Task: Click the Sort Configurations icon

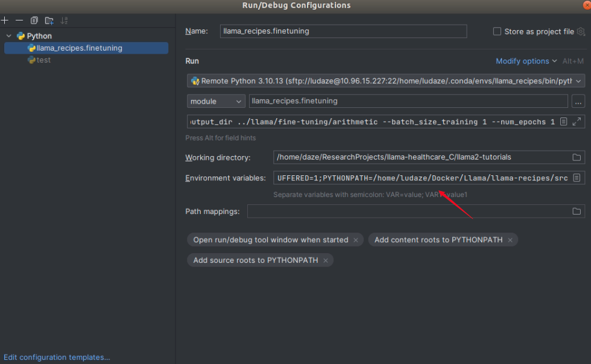Action: pyautogui.click(x=64, y=20)
